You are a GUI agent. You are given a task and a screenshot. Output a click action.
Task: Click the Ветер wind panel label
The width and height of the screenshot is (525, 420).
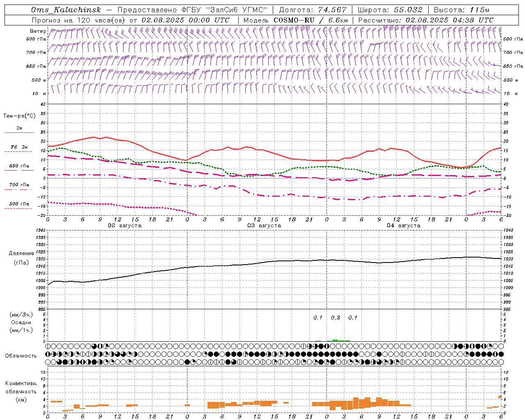click(x=38, y=31)
